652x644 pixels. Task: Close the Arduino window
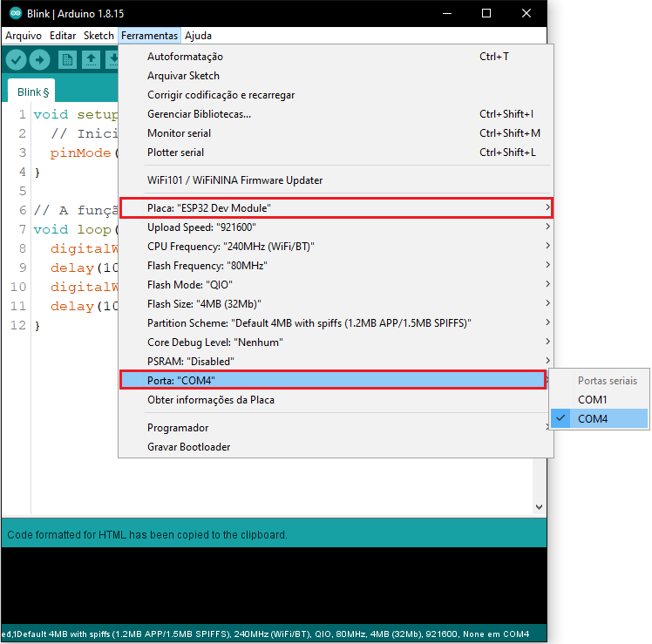(x=526, y=13)
